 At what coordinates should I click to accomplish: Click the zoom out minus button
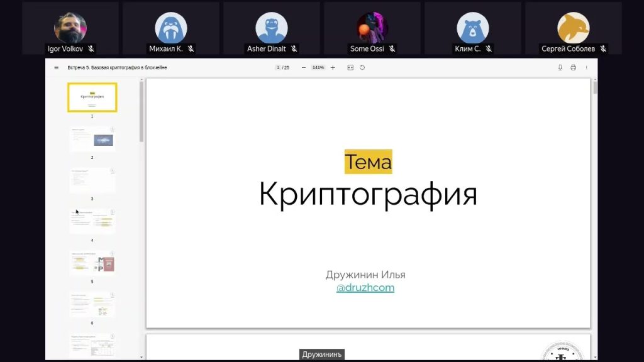(x=304, y=68)
